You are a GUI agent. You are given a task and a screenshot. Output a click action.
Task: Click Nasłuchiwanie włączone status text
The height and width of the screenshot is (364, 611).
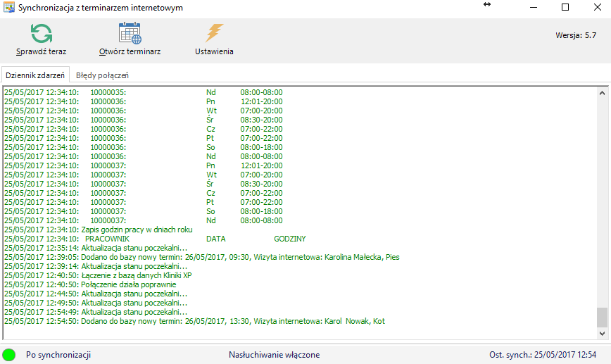[275, 355]
